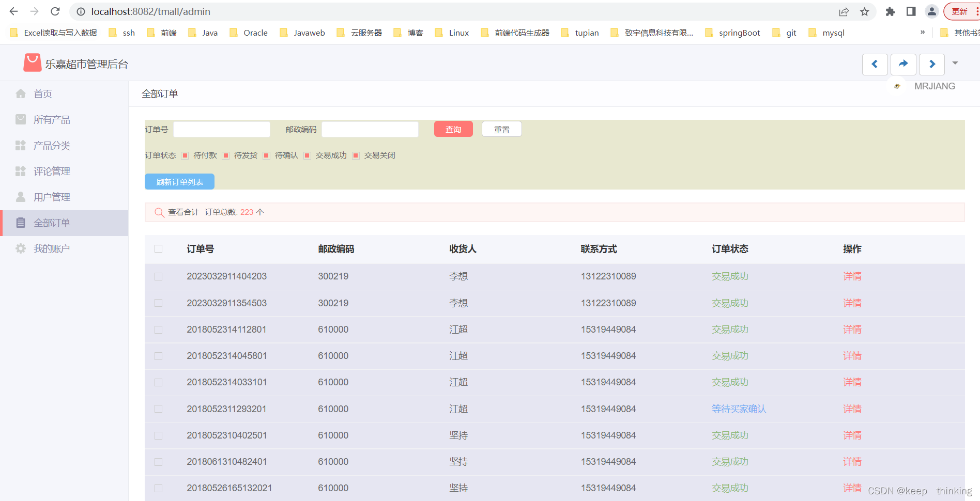Click the 查询 search button

point(453,129)
